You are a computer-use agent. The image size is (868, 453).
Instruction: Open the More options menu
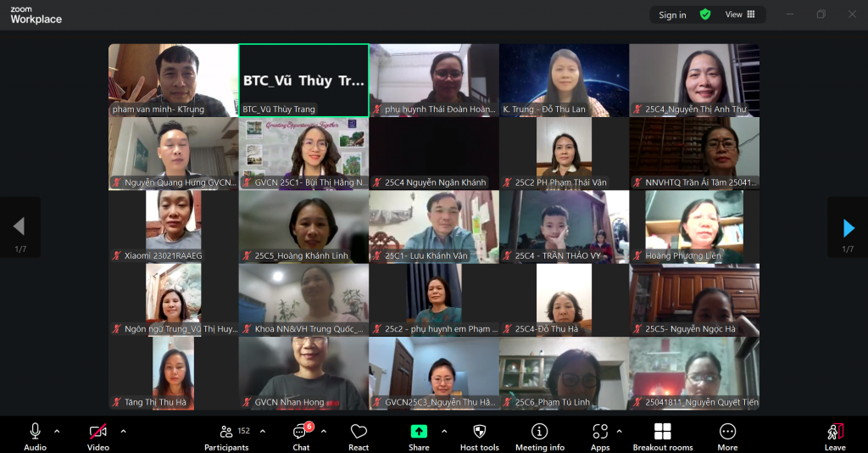[727, 434]
